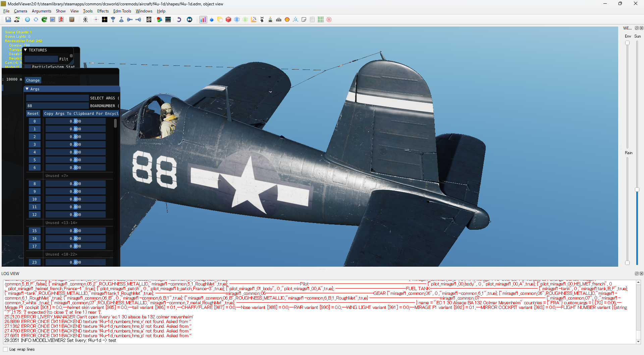Click the argument 3 value slider
The height and width of the screenshot is (355, 644).
point(75,144)
